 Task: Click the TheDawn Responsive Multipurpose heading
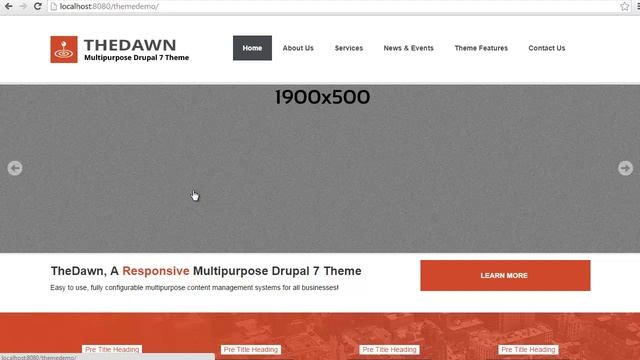(x=206, y=271)
